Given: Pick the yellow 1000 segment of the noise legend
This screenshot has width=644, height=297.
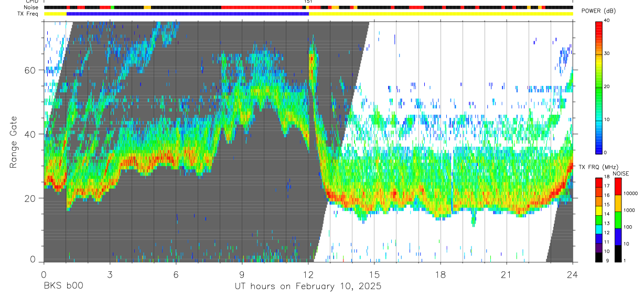Looking at the screenshot, I should pos(617,203).
